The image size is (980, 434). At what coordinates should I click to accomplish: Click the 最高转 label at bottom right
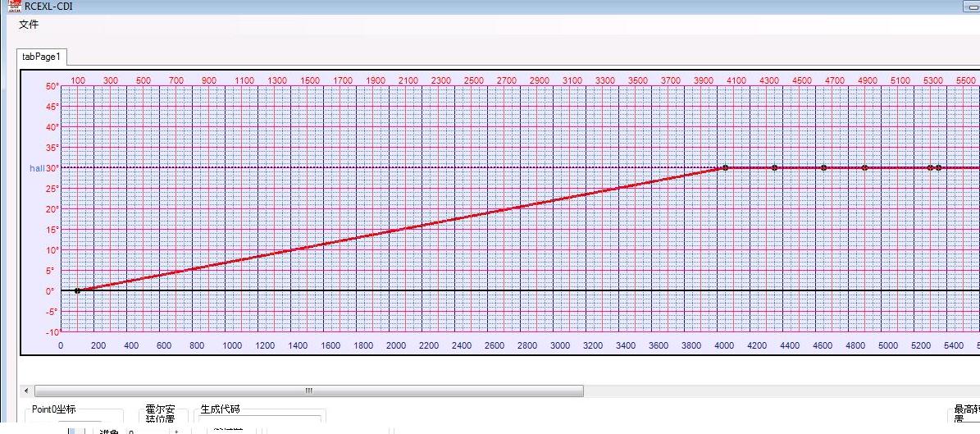pos(966,410)
